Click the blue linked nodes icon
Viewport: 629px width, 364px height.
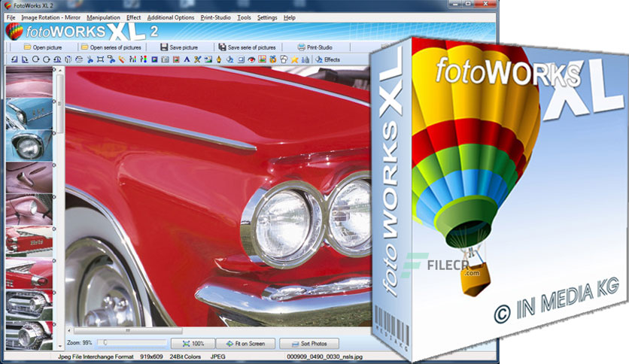[111, 59]
